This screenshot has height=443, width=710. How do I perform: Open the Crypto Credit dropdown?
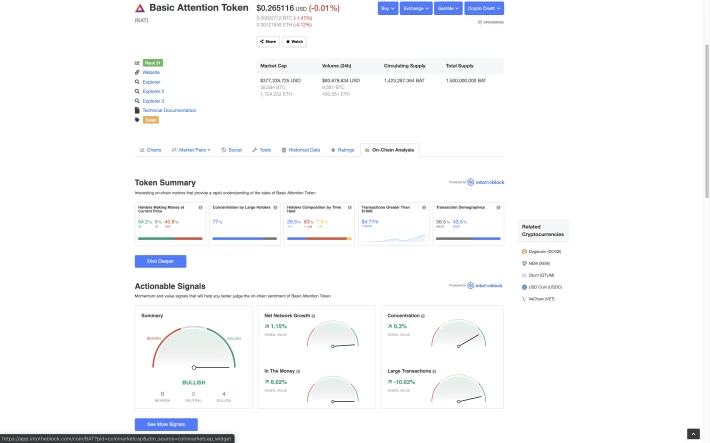click(484, 8)
